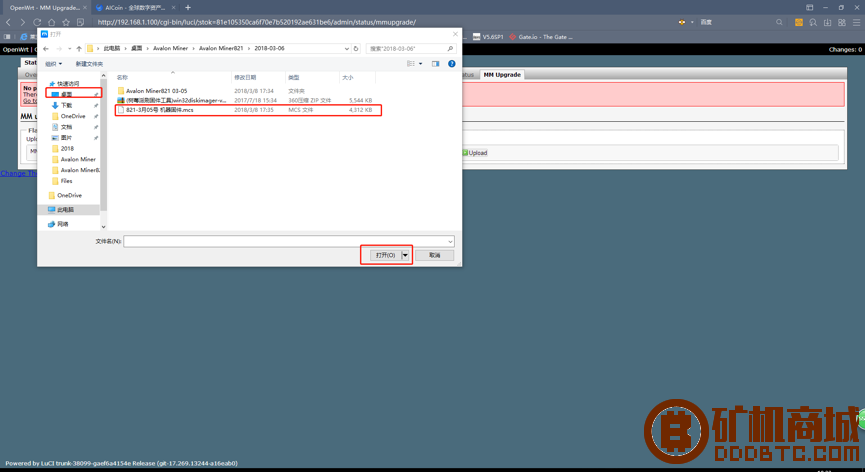Select 快速访问 quick access header

(69, 84)
